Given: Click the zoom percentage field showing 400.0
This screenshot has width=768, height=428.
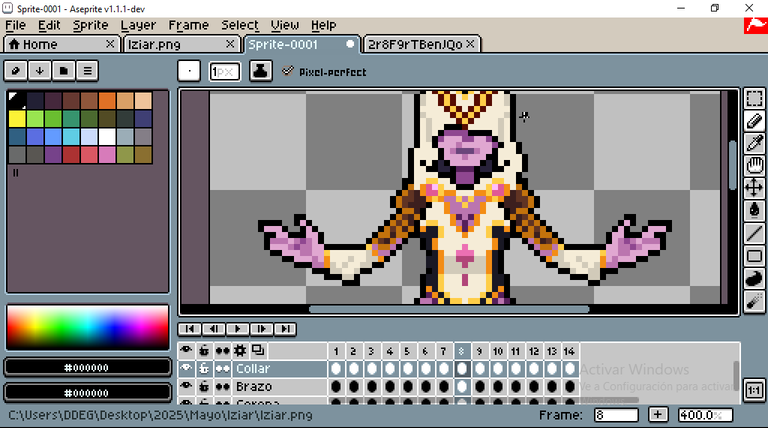Looking at the screenshot, I should pos(705,415).
